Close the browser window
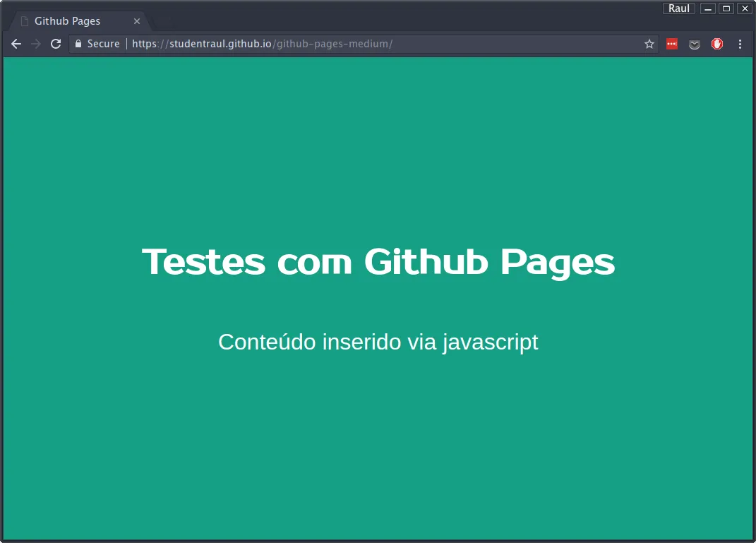 click(x=745, y=8)
